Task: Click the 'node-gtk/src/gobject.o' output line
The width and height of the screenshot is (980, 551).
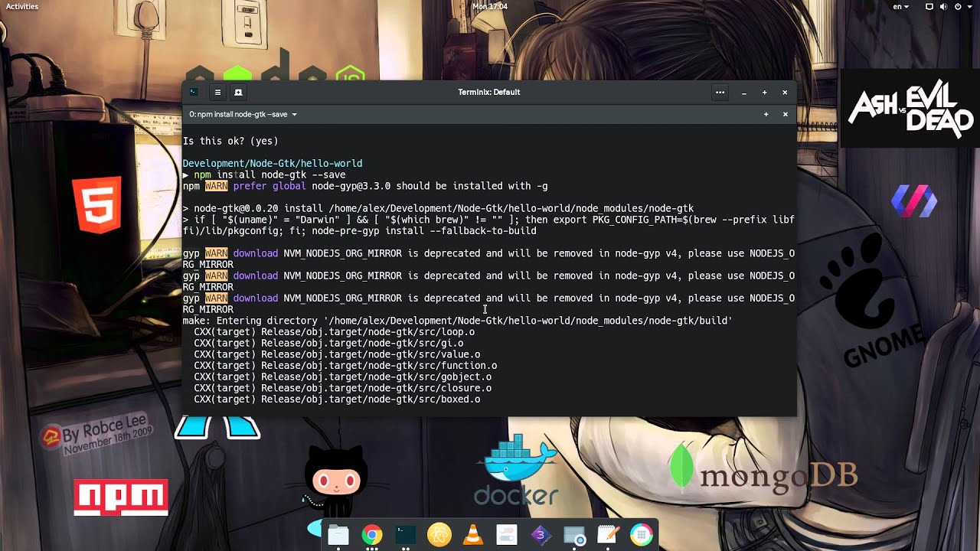Action: click(x=343, y=377)
